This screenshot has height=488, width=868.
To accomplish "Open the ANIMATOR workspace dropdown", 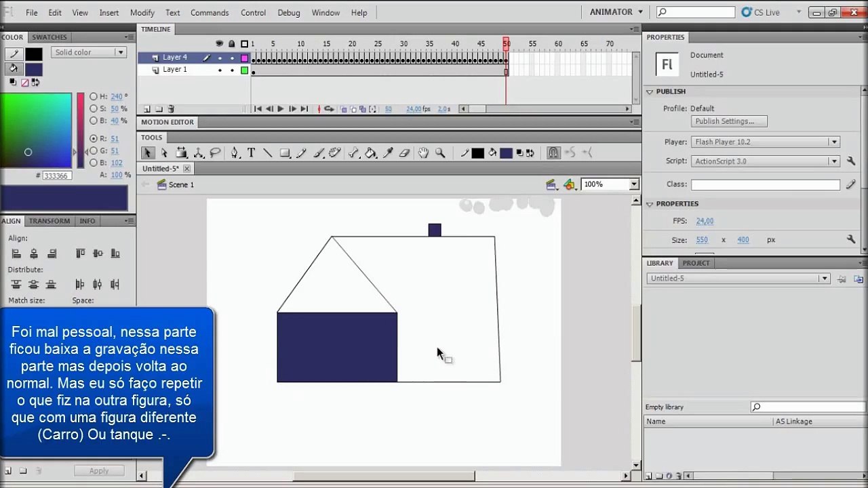I will coord(616,12).
